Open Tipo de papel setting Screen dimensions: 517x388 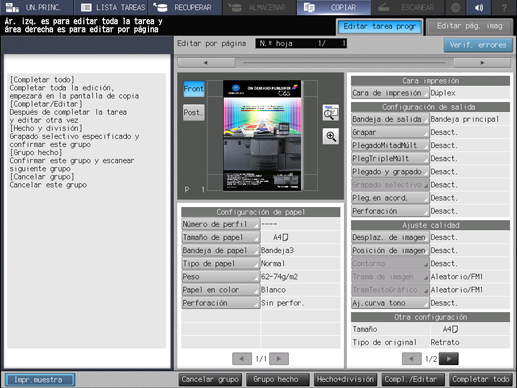pyautogui.click(x=220, y=264)
